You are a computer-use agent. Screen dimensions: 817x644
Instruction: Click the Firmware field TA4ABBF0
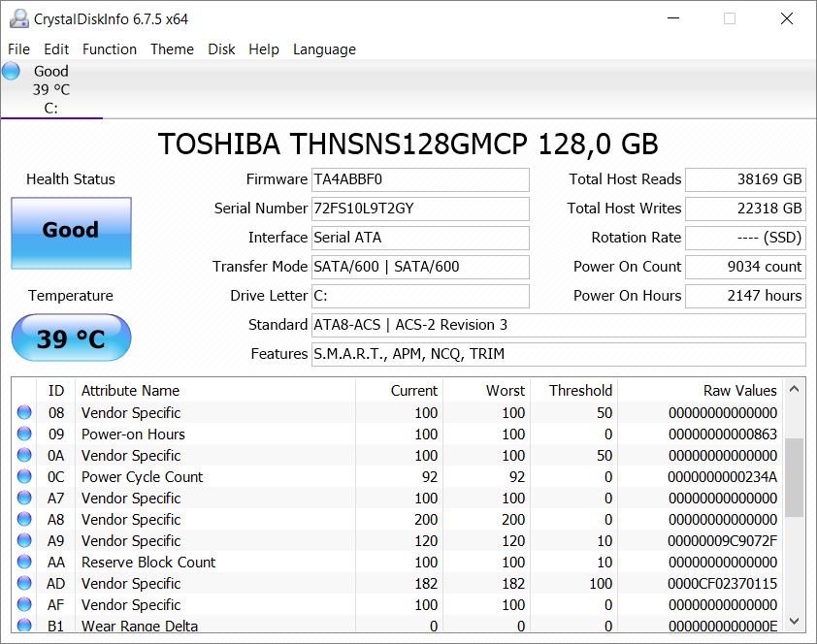click(420, 179)
